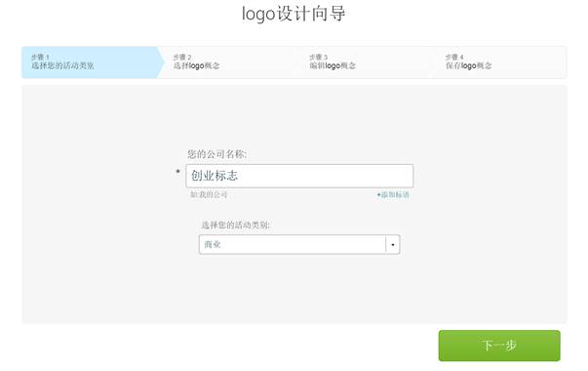Click the 步骤 1 step number label

point(40,57)
